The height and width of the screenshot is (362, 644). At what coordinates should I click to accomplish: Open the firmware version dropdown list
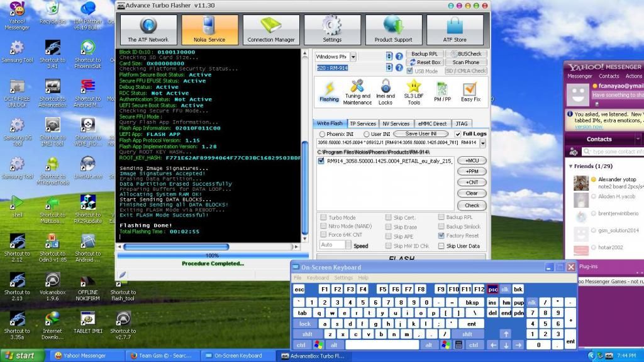(x=482, y=144)
